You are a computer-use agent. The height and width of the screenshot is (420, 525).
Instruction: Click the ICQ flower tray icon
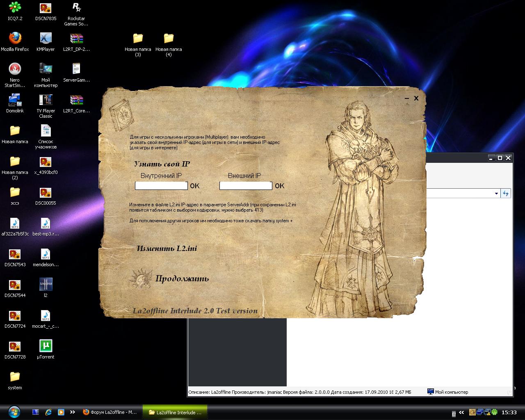(x=494, y=412)
